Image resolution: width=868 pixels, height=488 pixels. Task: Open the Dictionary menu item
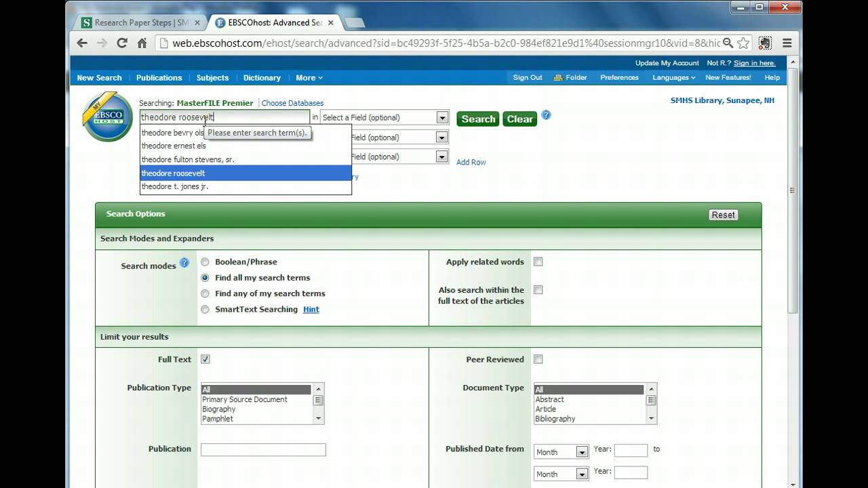262,78
